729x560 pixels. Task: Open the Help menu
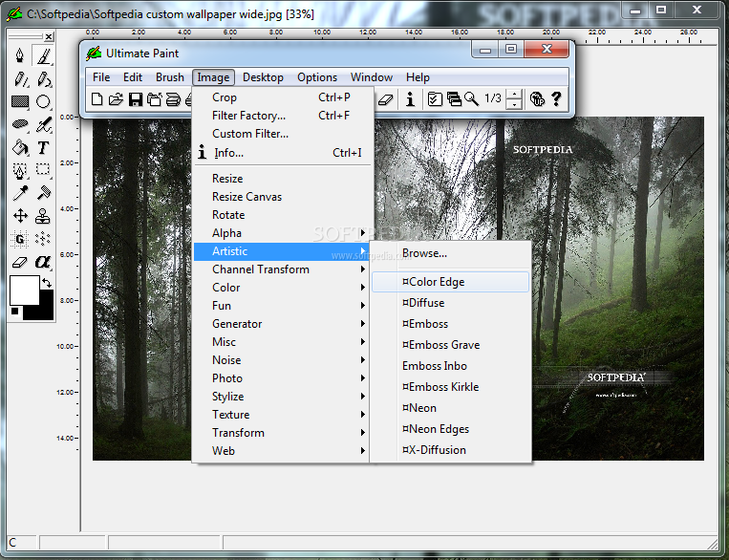418,77
